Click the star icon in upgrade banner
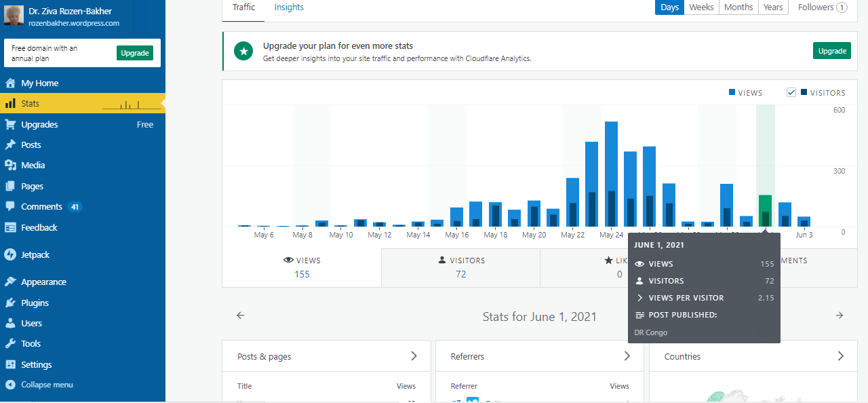Screen dimensions: 868x403 click(243, 51)
